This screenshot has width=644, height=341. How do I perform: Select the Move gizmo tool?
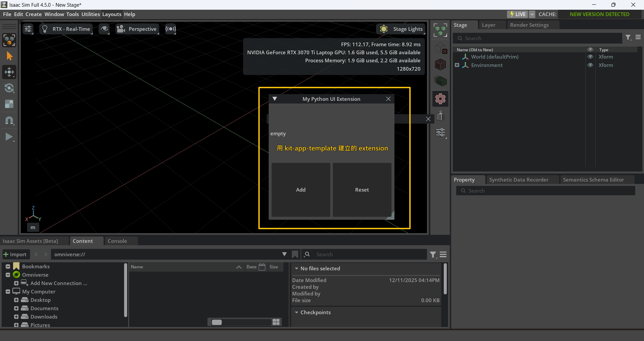9,72
